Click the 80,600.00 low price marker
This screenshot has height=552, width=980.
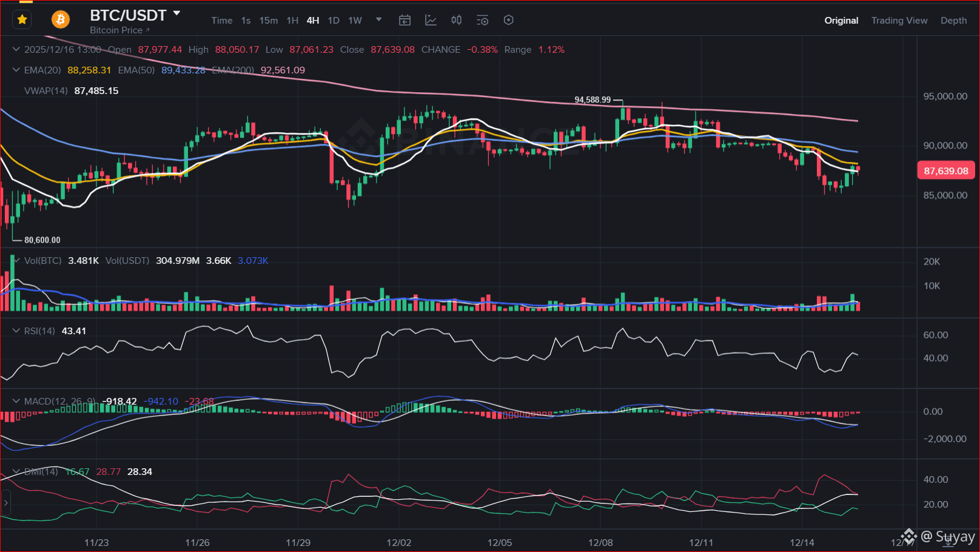pos(42,240)
